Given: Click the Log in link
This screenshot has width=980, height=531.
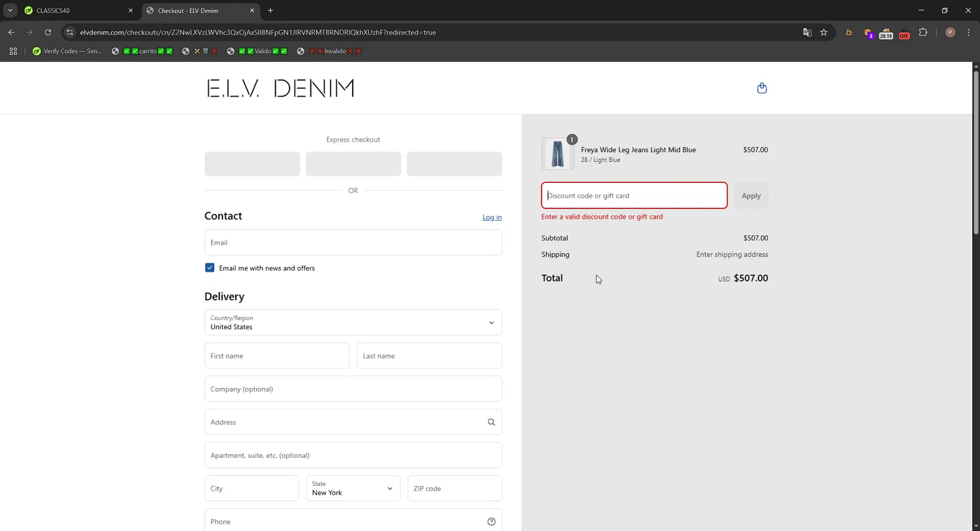Looking at the screenshot, I should [x=492, y=217].
